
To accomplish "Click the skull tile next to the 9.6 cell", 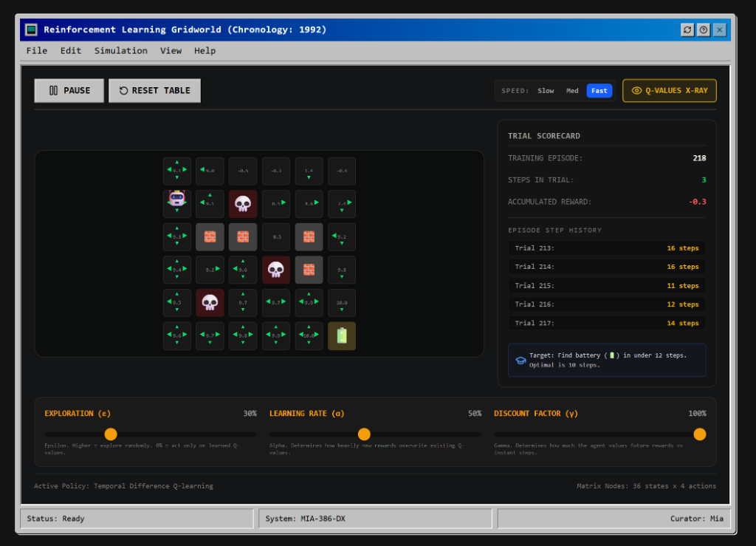I will click(x=276, y=270).
